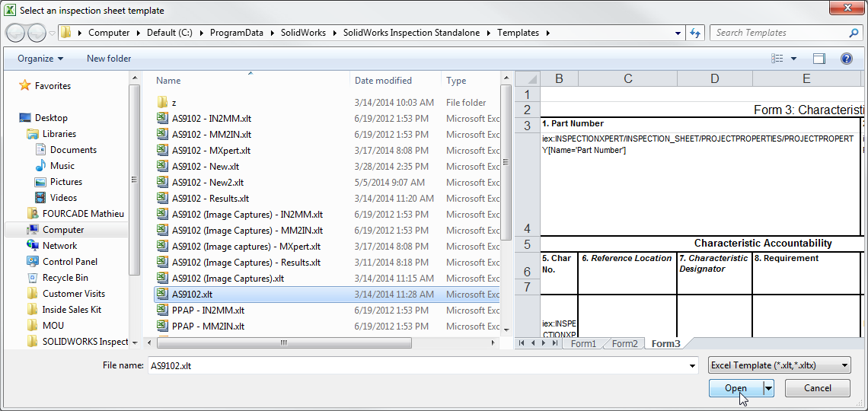868x411 pixels.
Task: Click the Excel icon of AS9102 - IN2MM.xlt
Action: point(162,119)
